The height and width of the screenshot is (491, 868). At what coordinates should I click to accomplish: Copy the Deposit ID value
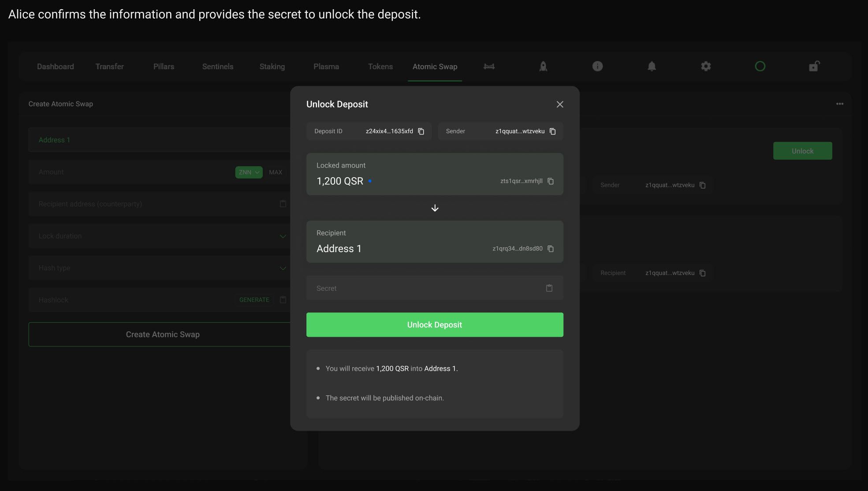click(x=421, y=131)
